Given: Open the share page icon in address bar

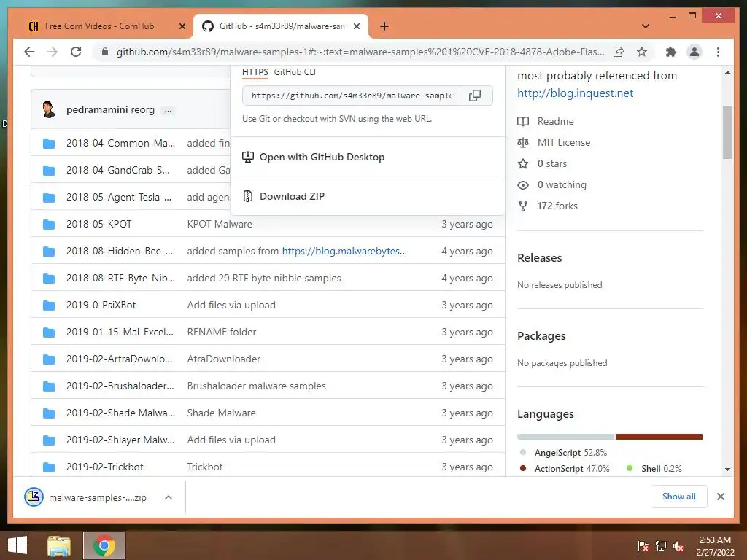Looking at the screenshot, I should tap(619, 52).
